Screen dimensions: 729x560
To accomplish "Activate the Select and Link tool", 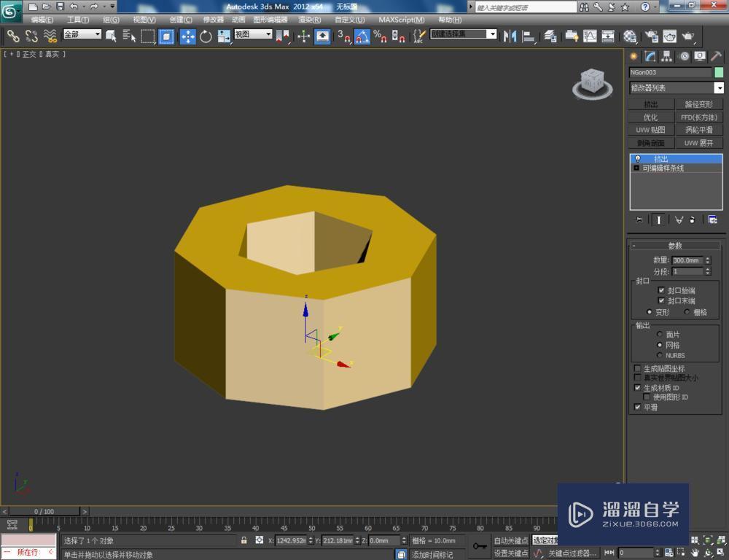I will coord(13,36).
